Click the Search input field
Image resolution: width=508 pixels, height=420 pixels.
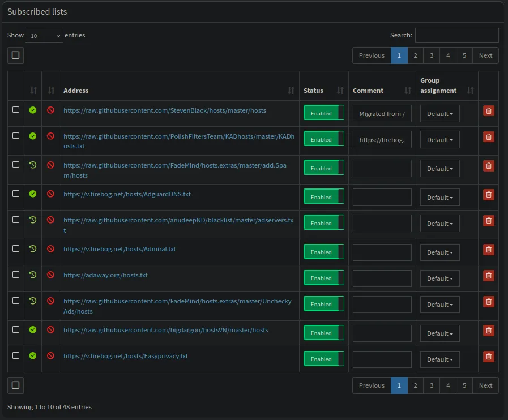pos(457,35)
